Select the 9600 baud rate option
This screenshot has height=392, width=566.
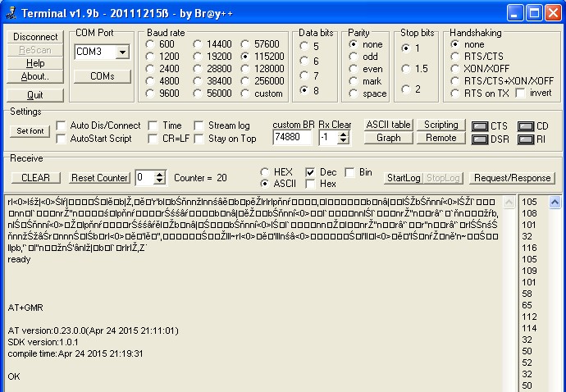pyautogui.click(x=150, y=93)
